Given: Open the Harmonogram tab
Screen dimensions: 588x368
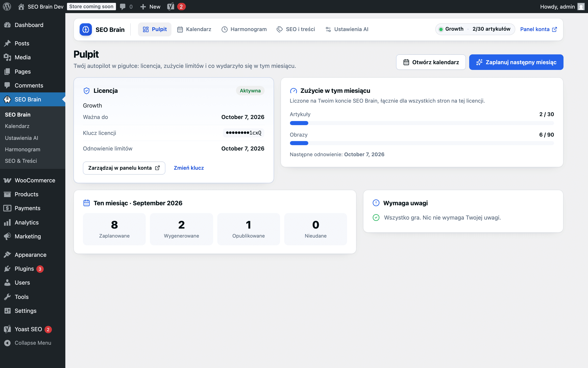Looking at the screenshot, I should pos(244,29).
